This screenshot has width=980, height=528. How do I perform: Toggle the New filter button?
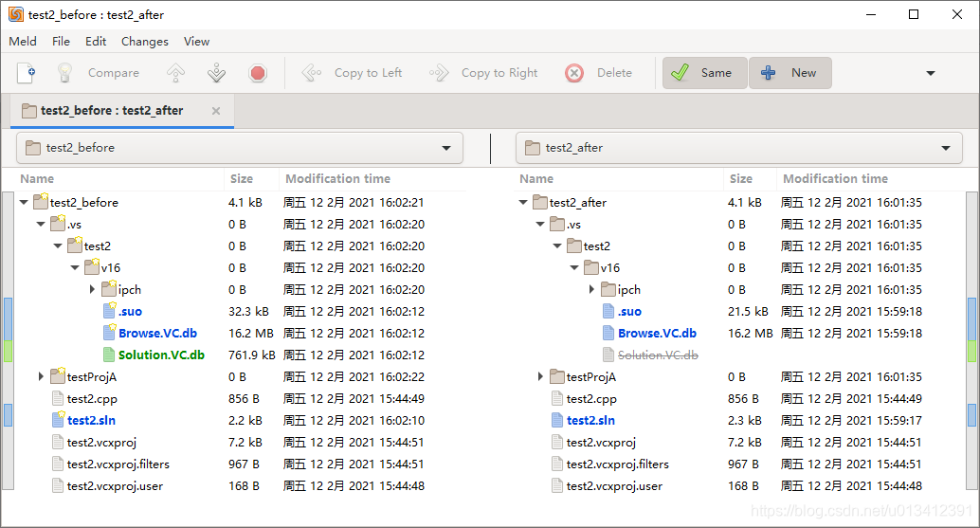click(x=790, y=73)
